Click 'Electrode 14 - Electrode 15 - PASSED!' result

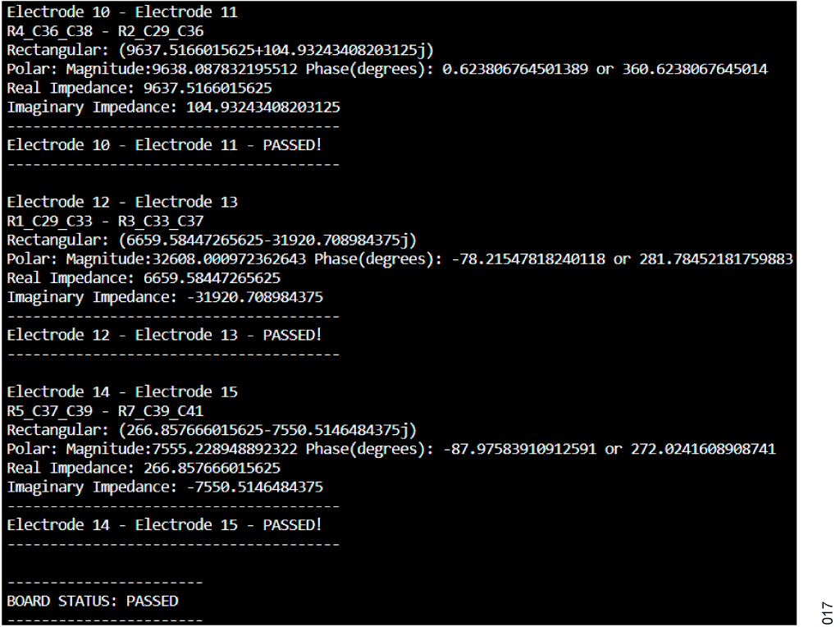[164, 524]
